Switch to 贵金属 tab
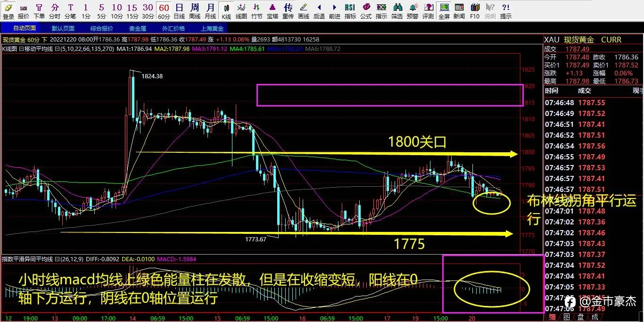 [x=138, y=28]
